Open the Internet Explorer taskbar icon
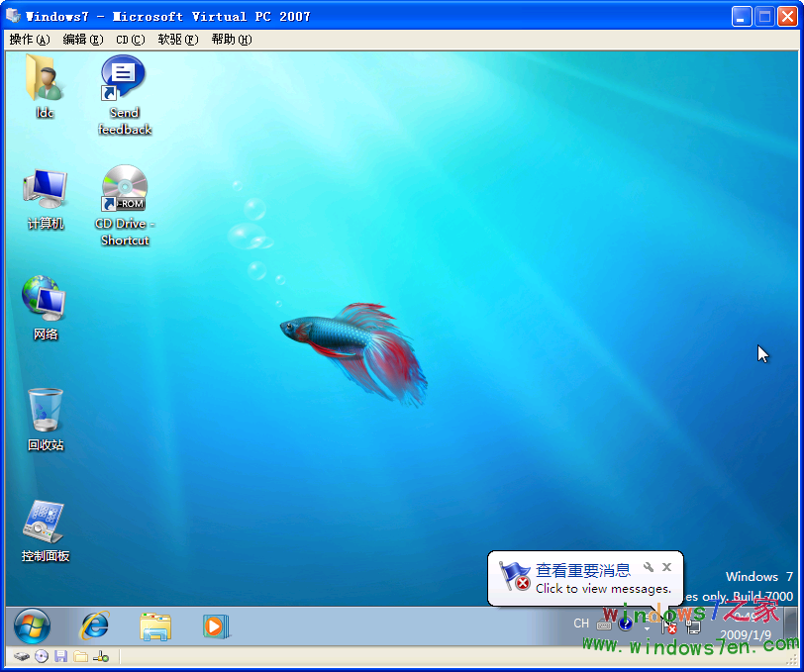 95,625
